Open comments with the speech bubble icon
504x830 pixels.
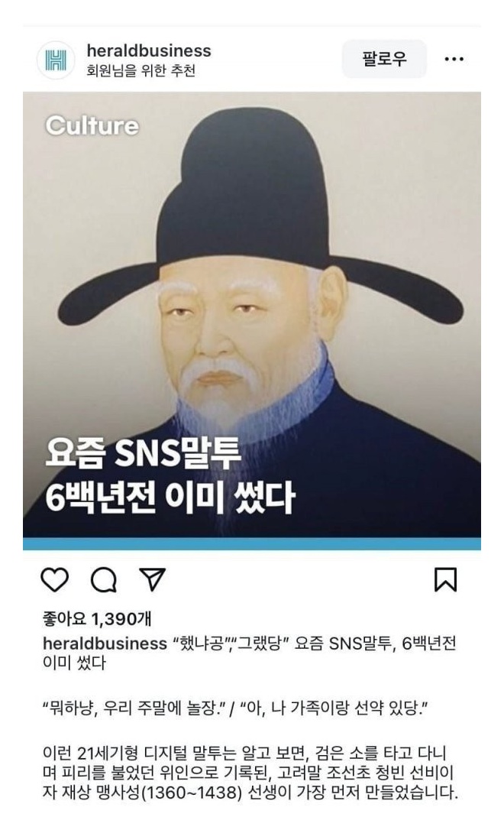point(104,579)
